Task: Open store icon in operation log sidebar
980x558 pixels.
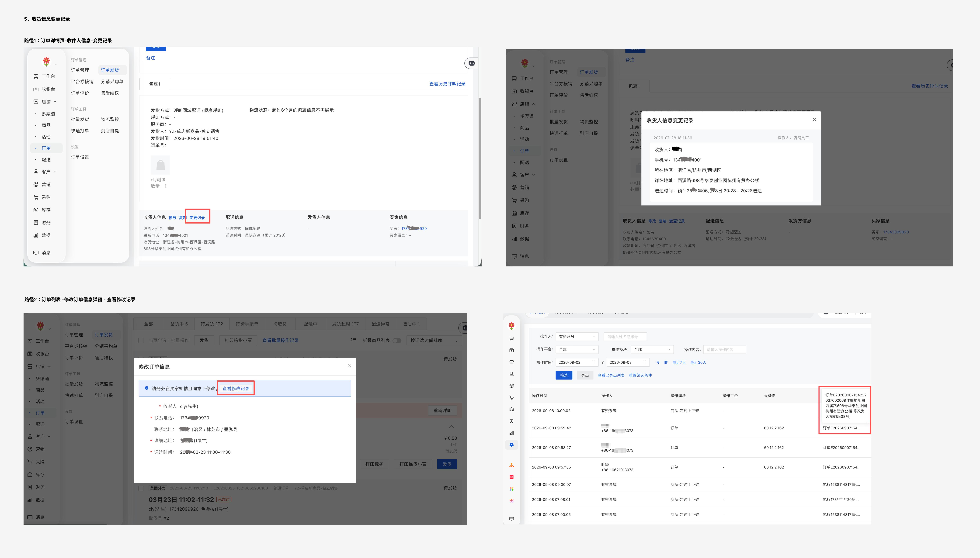Action: pyautogui.click(x=511, y=362)
